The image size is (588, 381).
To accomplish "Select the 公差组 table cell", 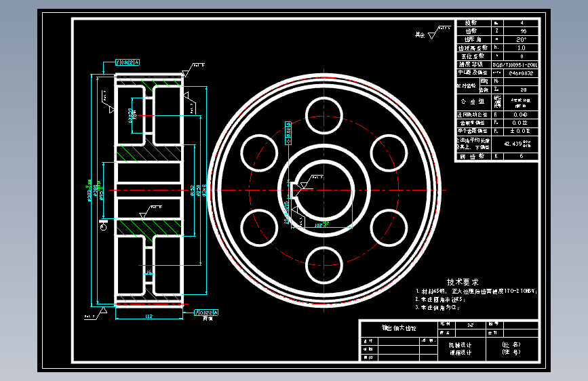I will coord(473,102).
